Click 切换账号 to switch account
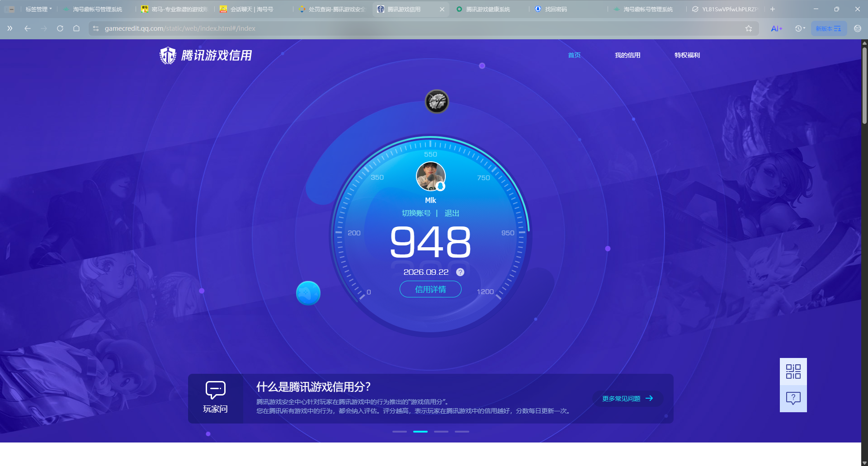Image resolution: width=868 pixels, height=466 pixels. [x=416, y=213]
